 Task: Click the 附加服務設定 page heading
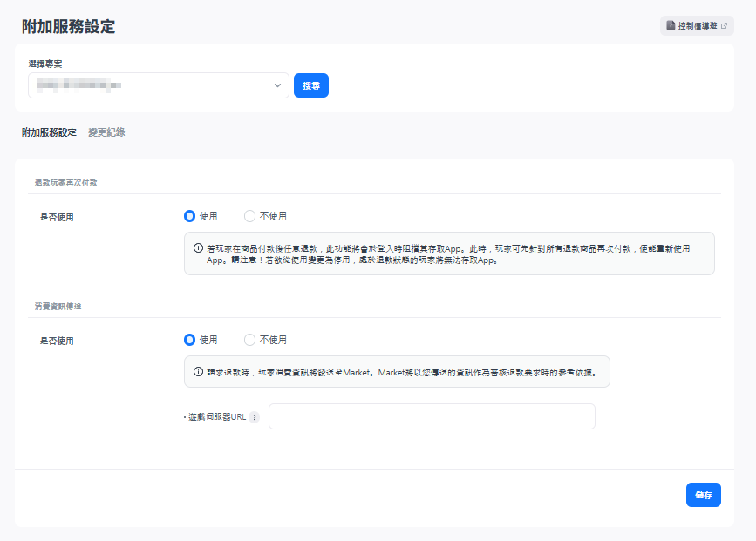[68, 26]
